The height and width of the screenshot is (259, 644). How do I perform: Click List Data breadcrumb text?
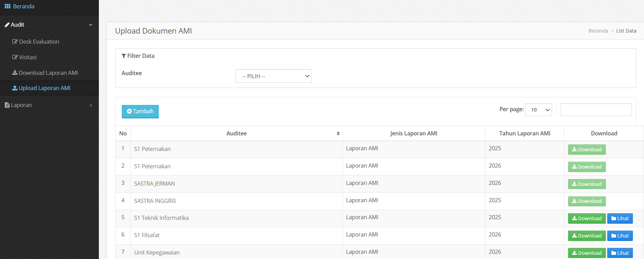point(626,31)
